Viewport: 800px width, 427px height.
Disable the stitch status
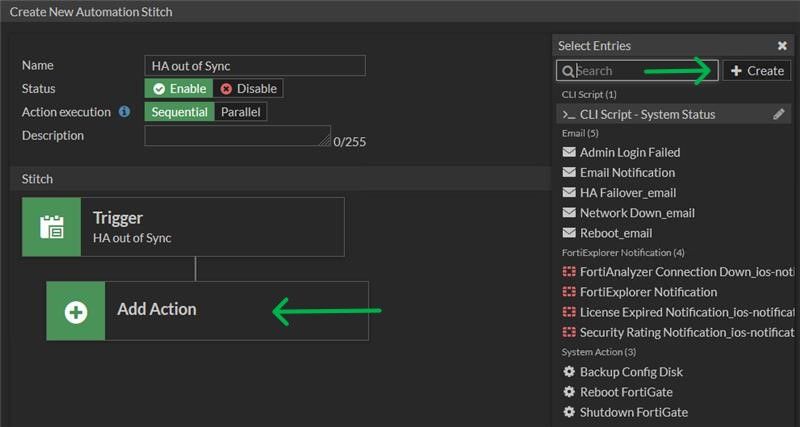[248, 89]
